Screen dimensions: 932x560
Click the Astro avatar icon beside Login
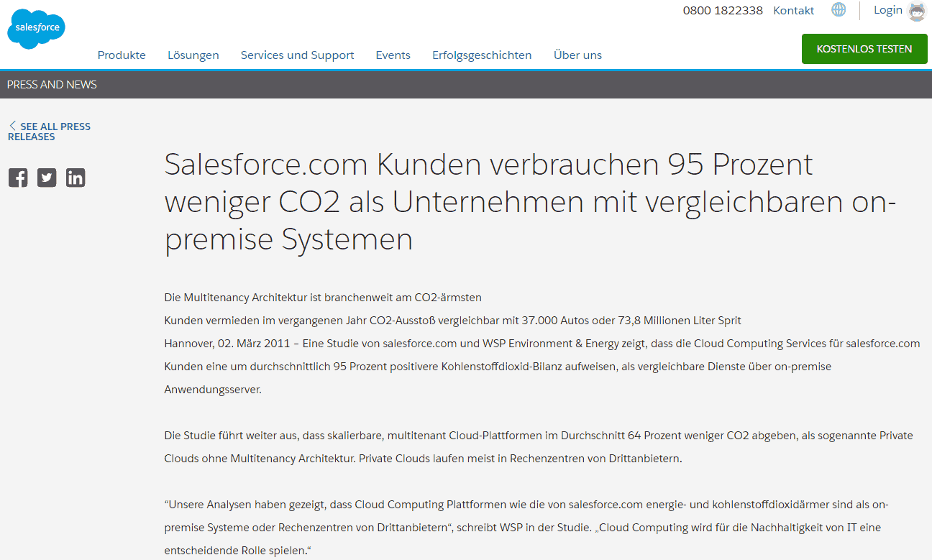[x=917, y=11]
